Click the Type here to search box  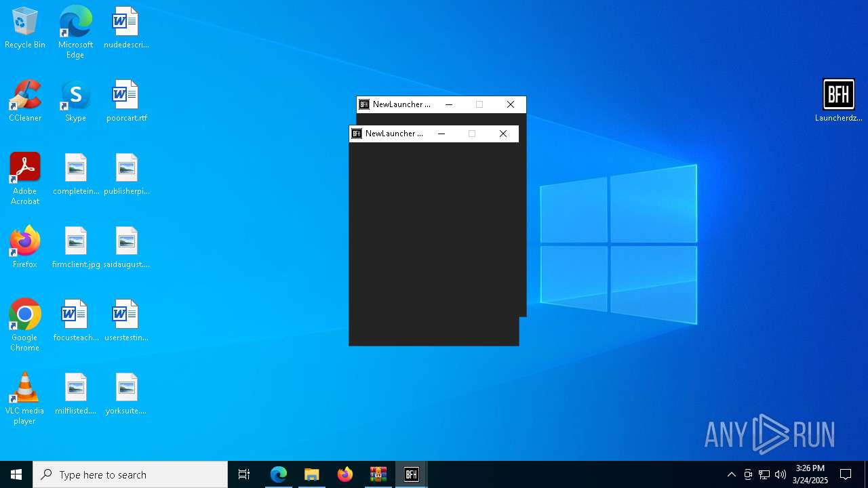[x=130, y=474]
